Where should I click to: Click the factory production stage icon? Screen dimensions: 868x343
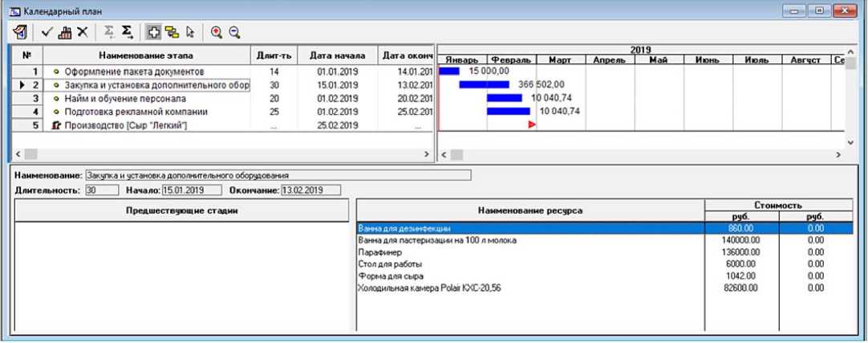(x=65, y=32)
